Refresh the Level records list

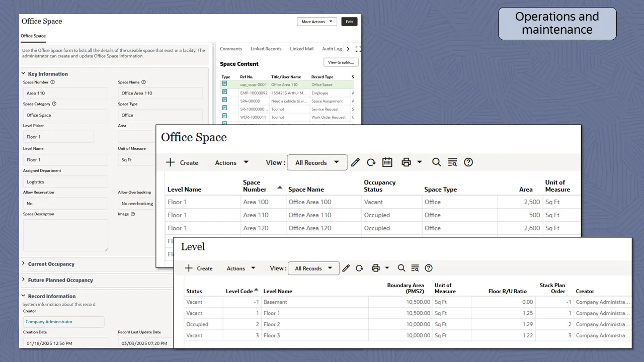[x=359, y=268]
